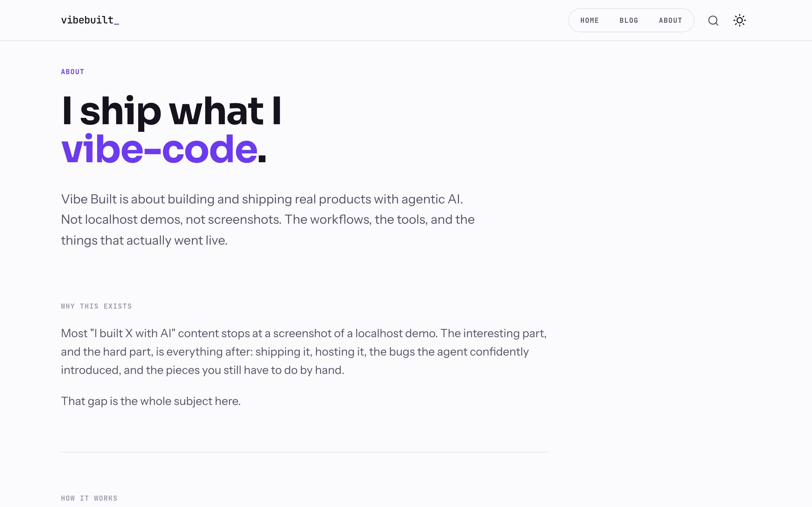
Task: Go to the HOME nav item
Action: point(590,21)
